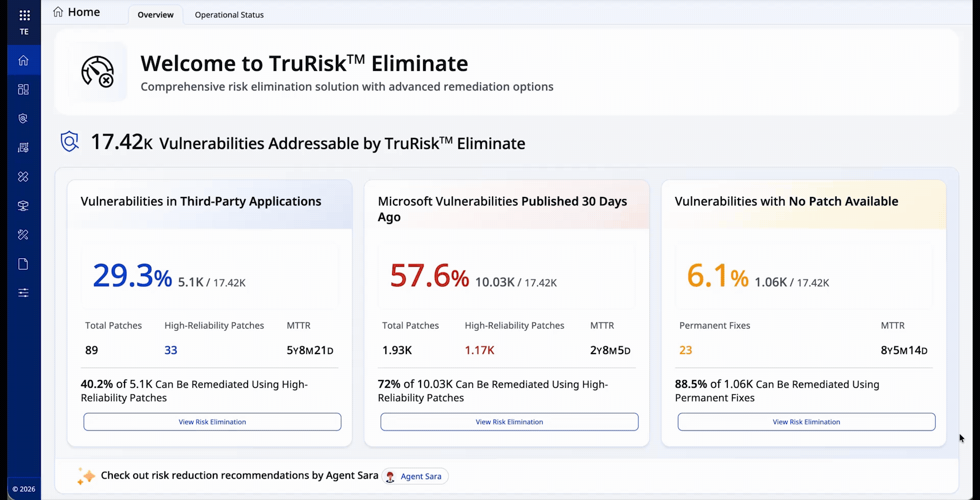Open the assets list sidebar icon
The image size is (980, 500).
click(23, 147)
